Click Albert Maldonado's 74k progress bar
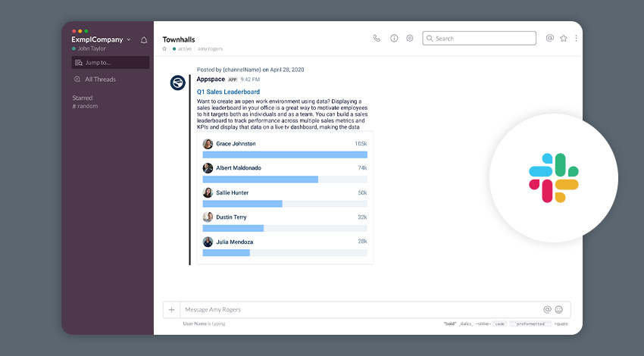Viewport: 644px width, 356px height. point(285,180)
